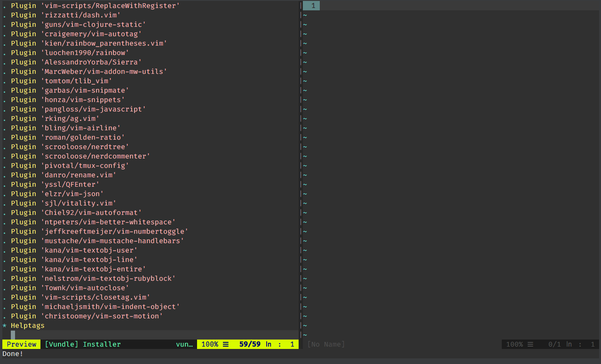The height and width of the screenshot is (364, 601).
Task: Click the 'tomtom/tlib_vim' plugin line
Action: click(57, 81)
